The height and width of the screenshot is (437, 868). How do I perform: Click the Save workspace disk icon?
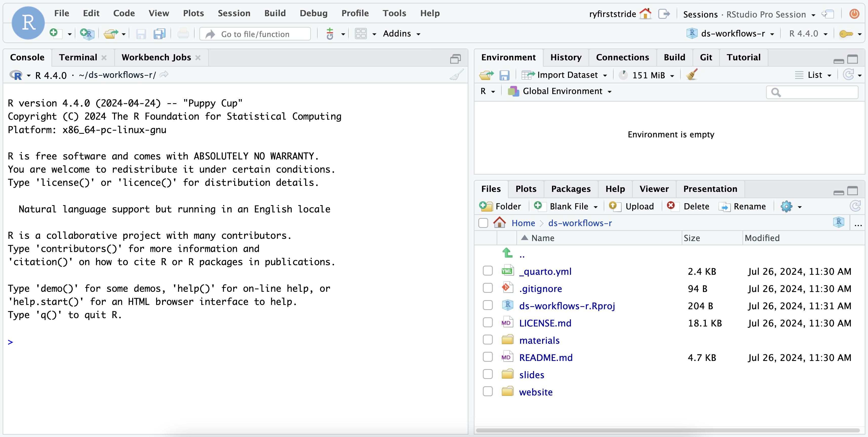tap(504, 75)
